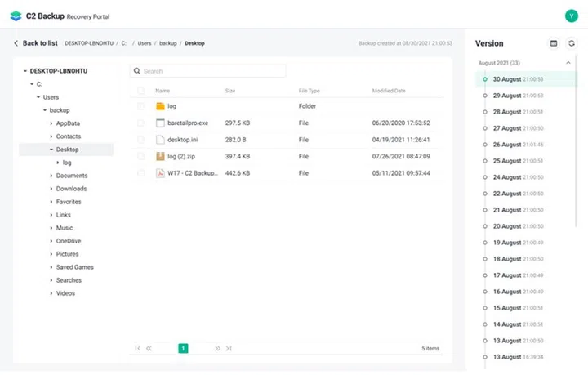This screenshot has width=588, height=375.
Task: Open the calendar view in Version panel
Action: [x=554, y=43]
